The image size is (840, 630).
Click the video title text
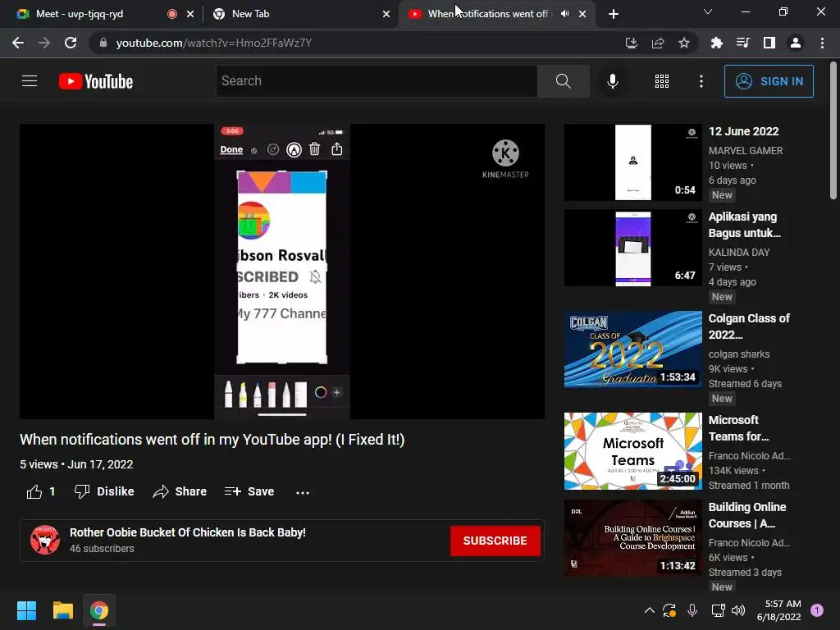click(212, 440)
